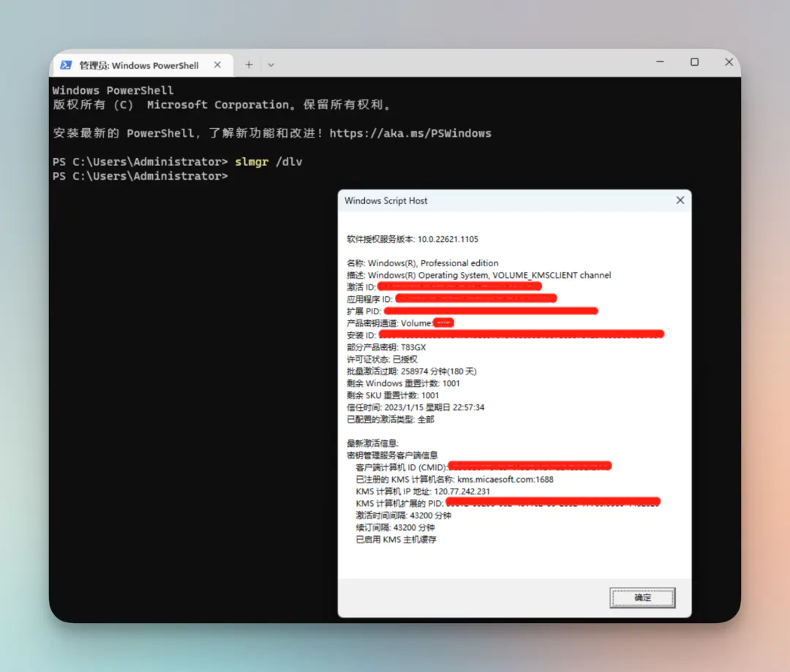Click the 最新激活信息 heading

click(372, 443)
